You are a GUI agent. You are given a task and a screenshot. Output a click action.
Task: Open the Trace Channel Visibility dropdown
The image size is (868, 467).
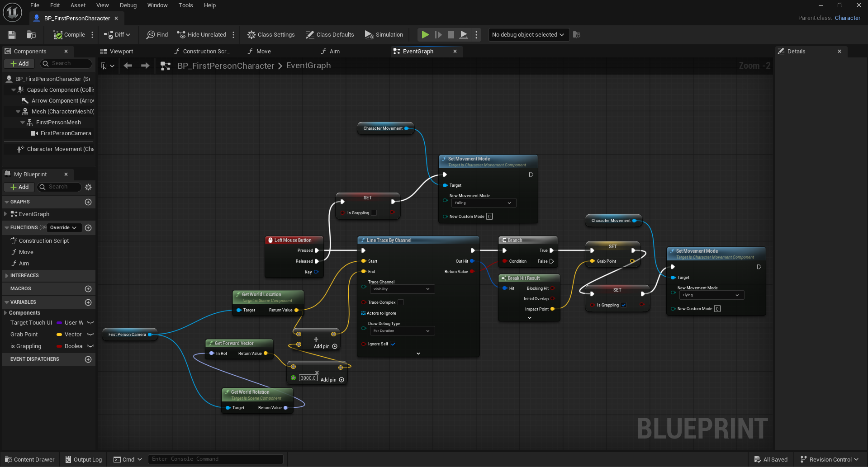(402, 289)
